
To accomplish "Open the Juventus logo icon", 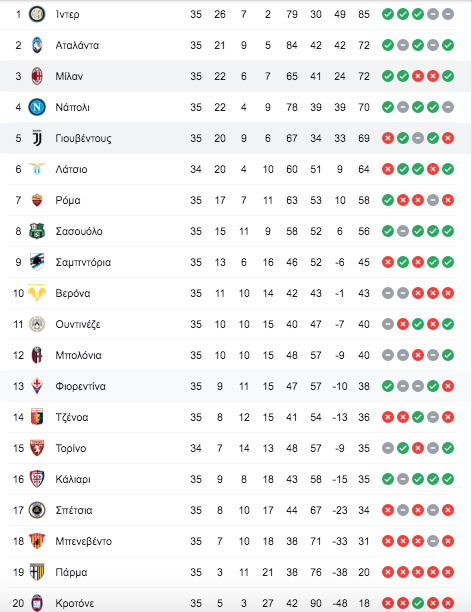I will [37, 138].
